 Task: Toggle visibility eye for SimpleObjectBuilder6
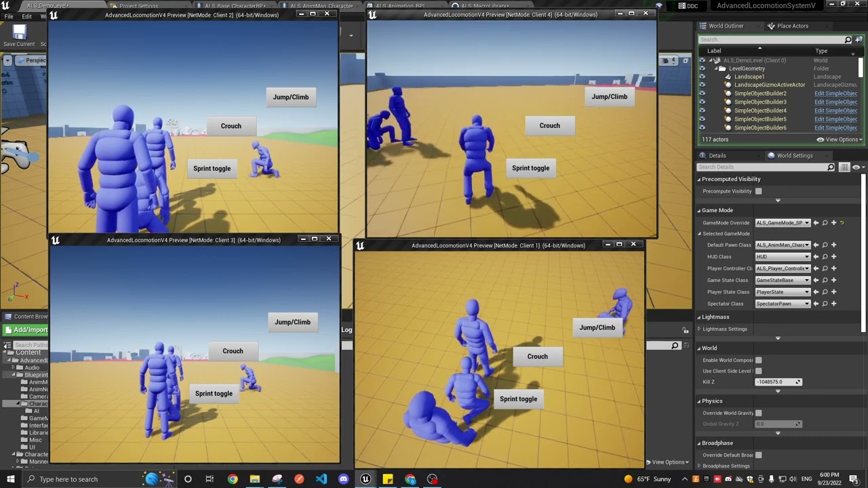tap(702, 127)
